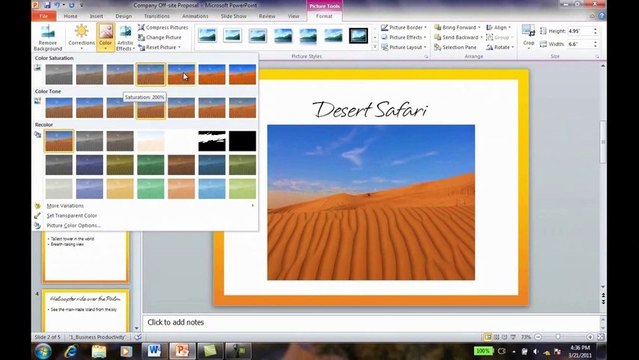
Task: Open the Align dropdown
Action: [x=498, y=27]
